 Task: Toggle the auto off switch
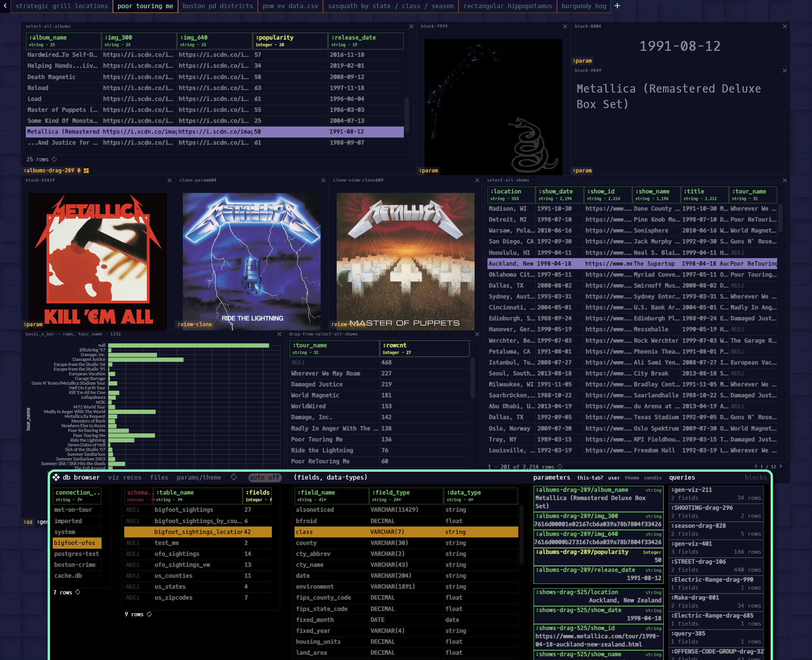click(x=265, y=477)
